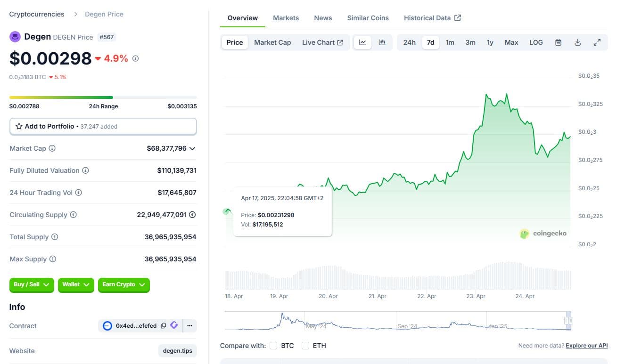The image size is (633, 364).
Task: Click the chart range navigator handle
Action: coord(568,321)
